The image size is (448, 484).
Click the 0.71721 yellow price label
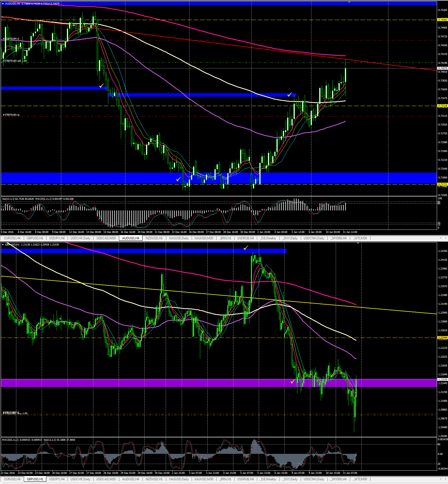442,184
